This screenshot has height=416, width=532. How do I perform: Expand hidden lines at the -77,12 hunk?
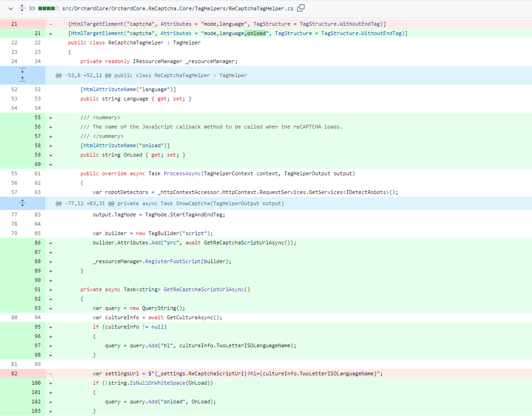(22, 203)
